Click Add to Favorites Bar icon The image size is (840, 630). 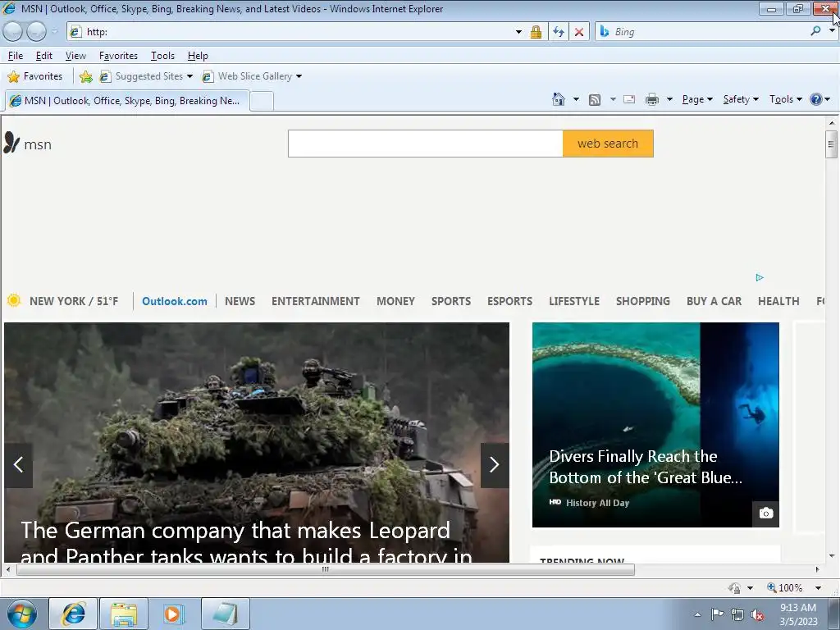[85, 76]
